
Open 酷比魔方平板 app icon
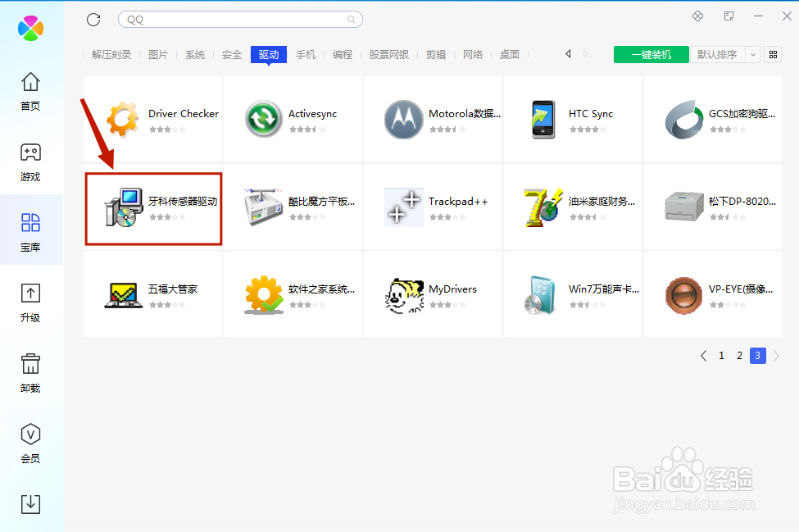click(263, 207)
